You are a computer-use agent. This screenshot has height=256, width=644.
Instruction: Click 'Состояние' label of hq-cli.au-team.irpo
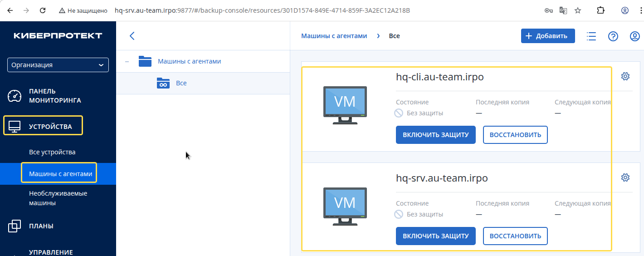coord(412,102)
